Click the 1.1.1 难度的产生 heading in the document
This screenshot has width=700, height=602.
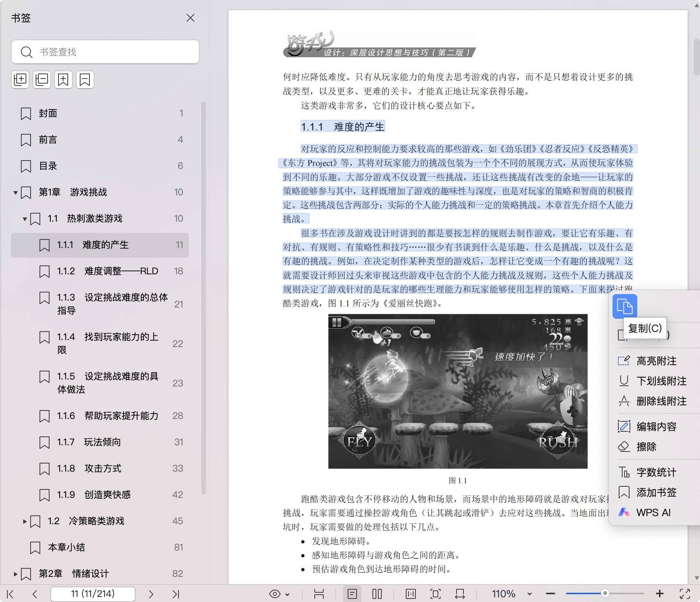(x=343, y=127)
